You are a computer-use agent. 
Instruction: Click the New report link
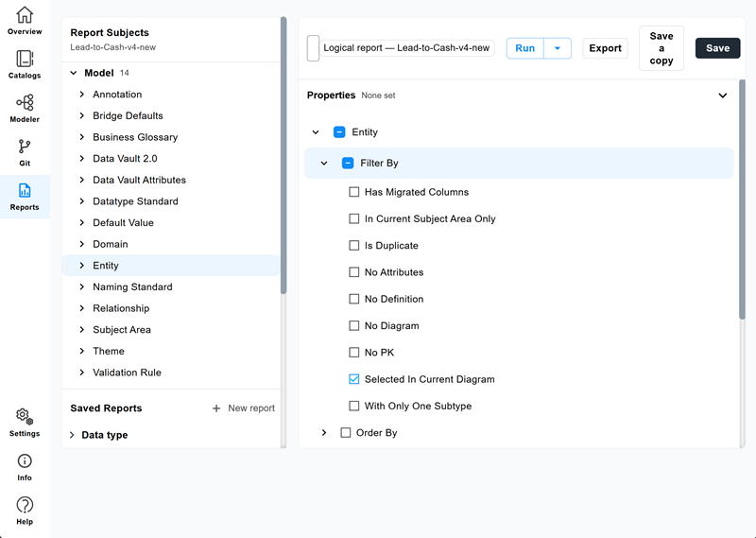(251, 408)
